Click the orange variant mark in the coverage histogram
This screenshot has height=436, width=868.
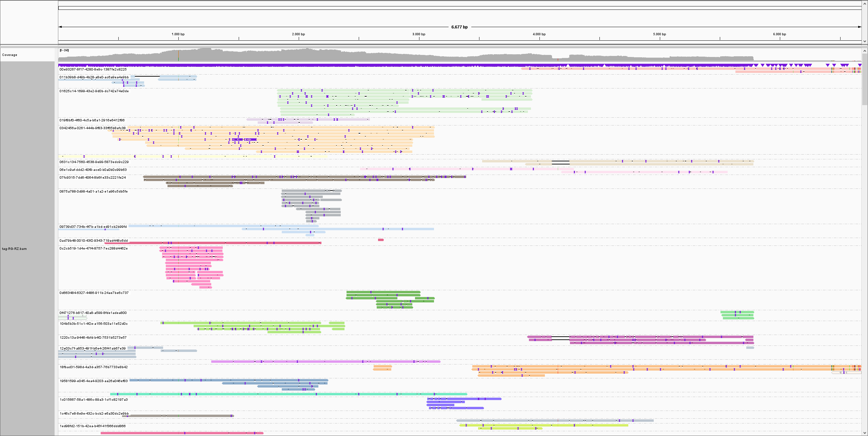click(179, 56)
